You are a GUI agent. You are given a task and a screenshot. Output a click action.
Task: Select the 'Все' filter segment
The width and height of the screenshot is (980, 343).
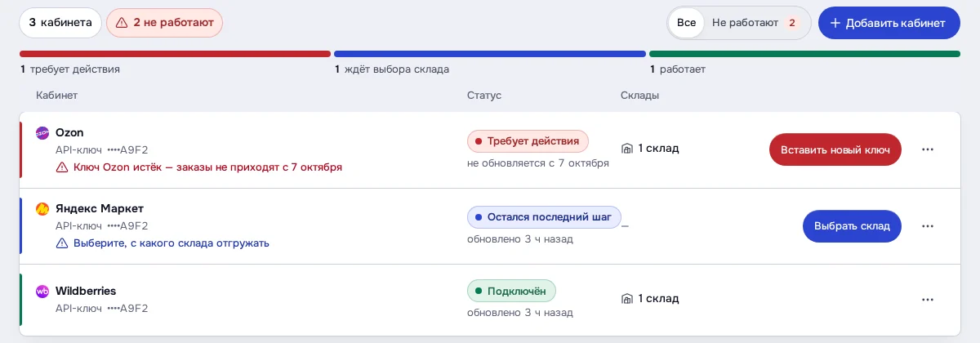[x=686, y=23]
